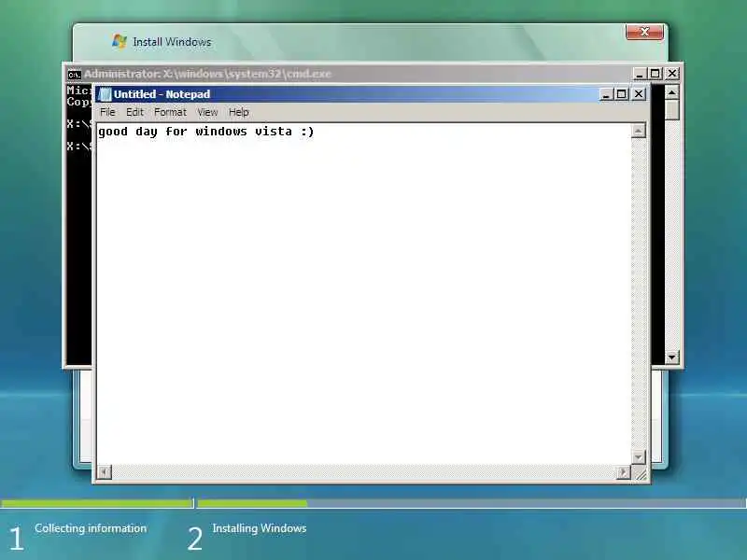Close the Untitled - Notepad window
This screenshot has width=747, height=560.
point(639,94)
